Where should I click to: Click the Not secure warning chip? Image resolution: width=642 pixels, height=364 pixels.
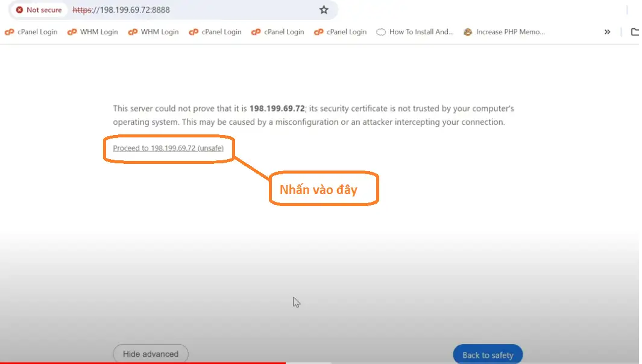coord(39,10)
